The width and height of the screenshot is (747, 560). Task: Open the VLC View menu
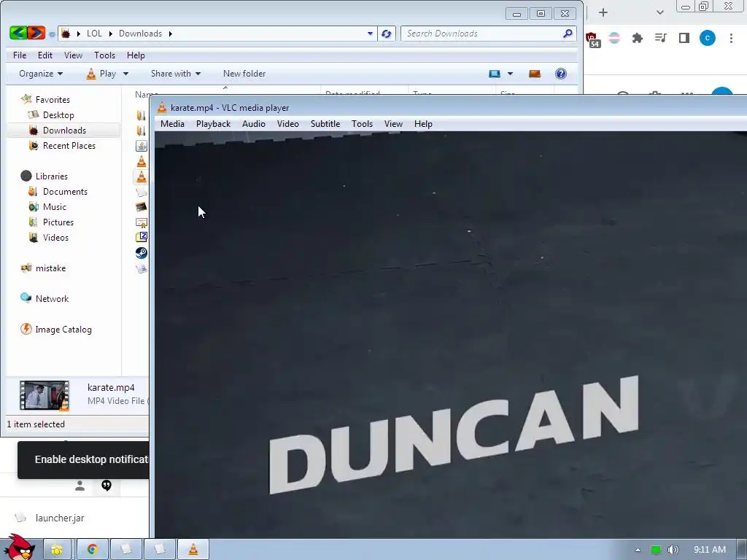(393, 124)
